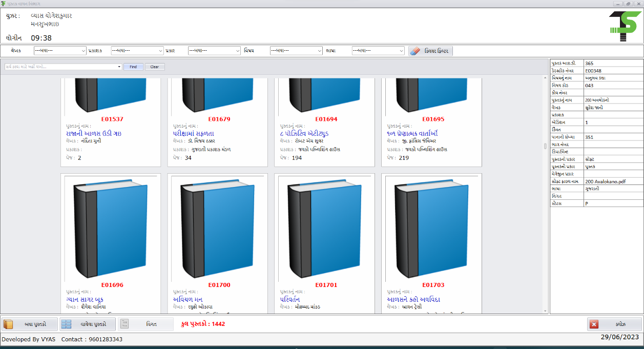Click the red X close icon
644x349 pixels.
pos(593,324)
